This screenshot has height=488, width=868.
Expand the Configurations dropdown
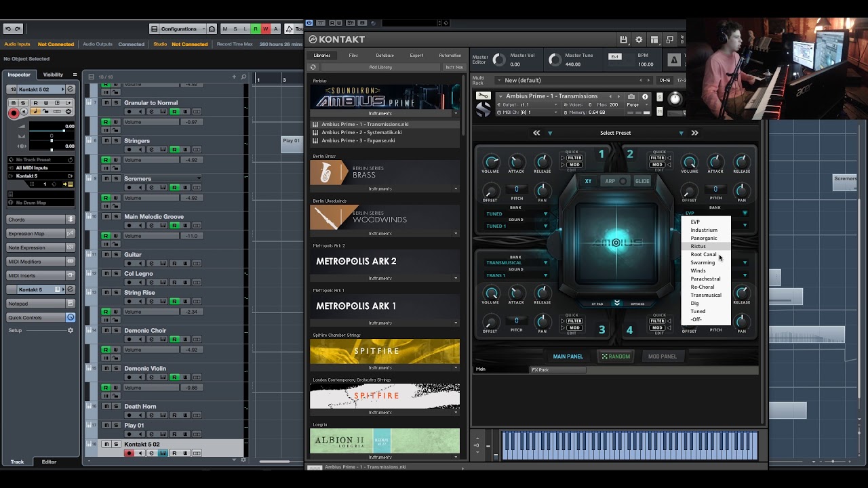click(x=178, y=28)
